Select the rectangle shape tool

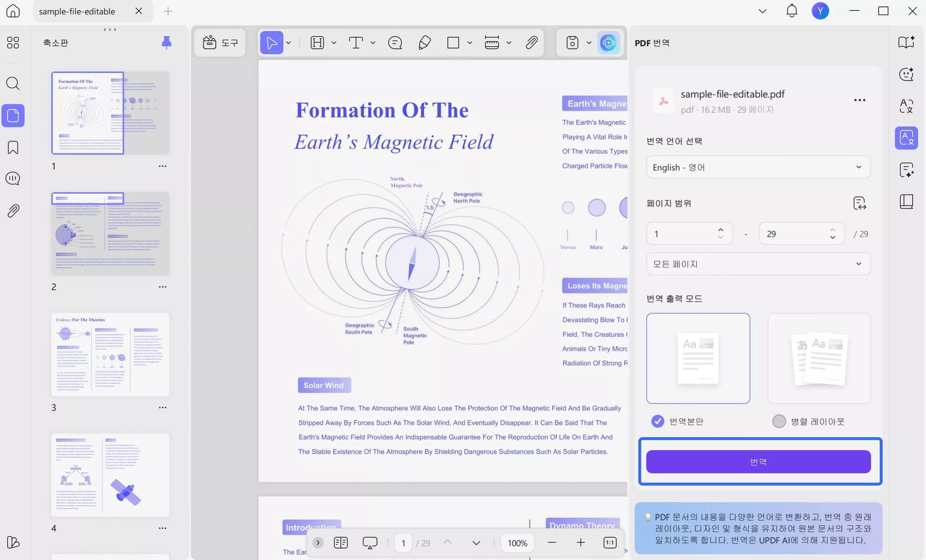tap(453, 42)
